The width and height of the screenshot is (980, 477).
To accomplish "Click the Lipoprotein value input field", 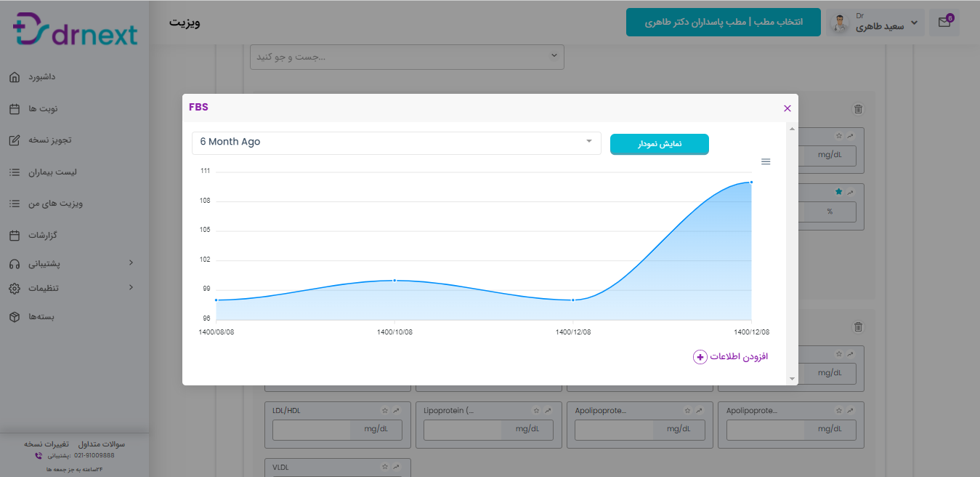I will pos(463,429).
